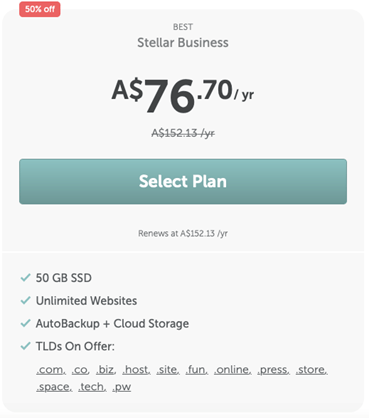The width and height of the screenshot is (369, 418).
Task: Open the .fun TLD link
Action: 197,370
